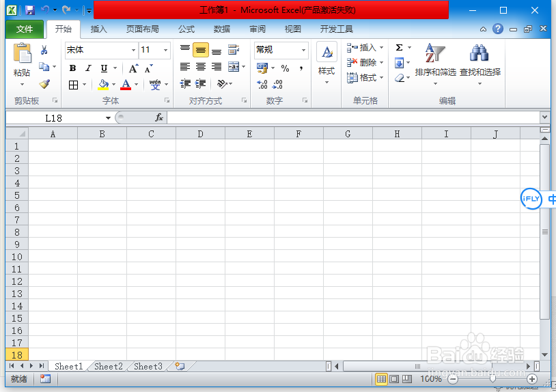Click the Fill down arrow icon

coord(400,63)
